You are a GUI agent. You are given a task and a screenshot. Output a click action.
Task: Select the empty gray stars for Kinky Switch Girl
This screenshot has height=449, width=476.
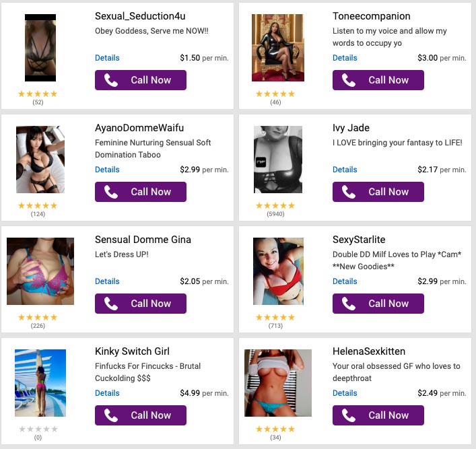(38, 429)
